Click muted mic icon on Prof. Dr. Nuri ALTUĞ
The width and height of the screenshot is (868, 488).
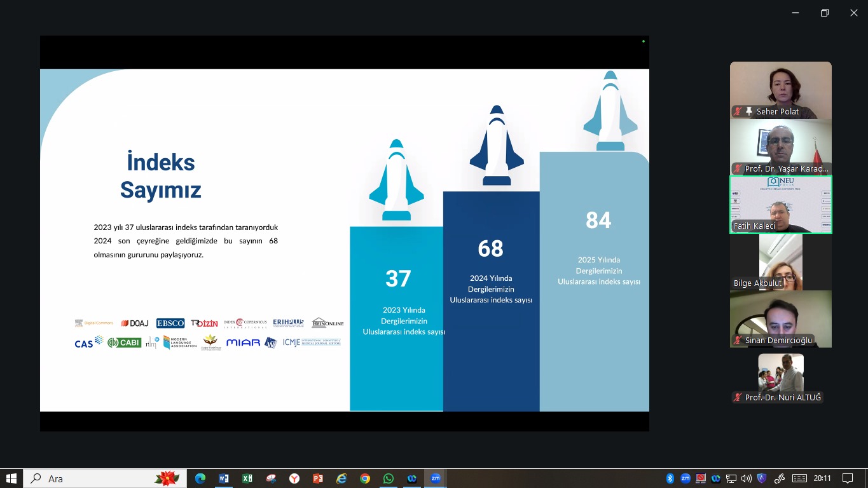point(738,398)
